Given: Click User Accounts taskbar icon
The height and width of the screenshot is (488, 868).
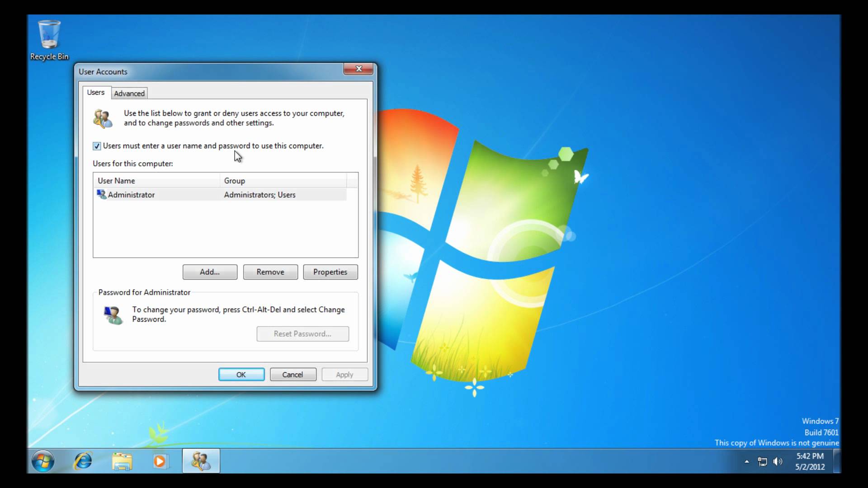Looking at the screenshot, I should coord(201,461).
